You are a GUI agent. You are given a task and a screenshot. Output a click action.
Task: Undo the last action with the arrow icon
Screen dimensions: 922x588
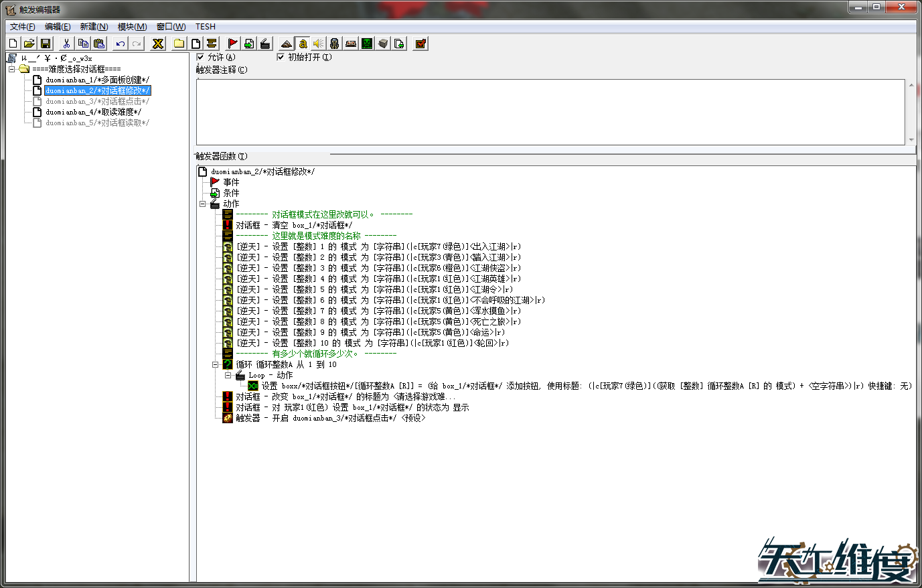(120, 43)
